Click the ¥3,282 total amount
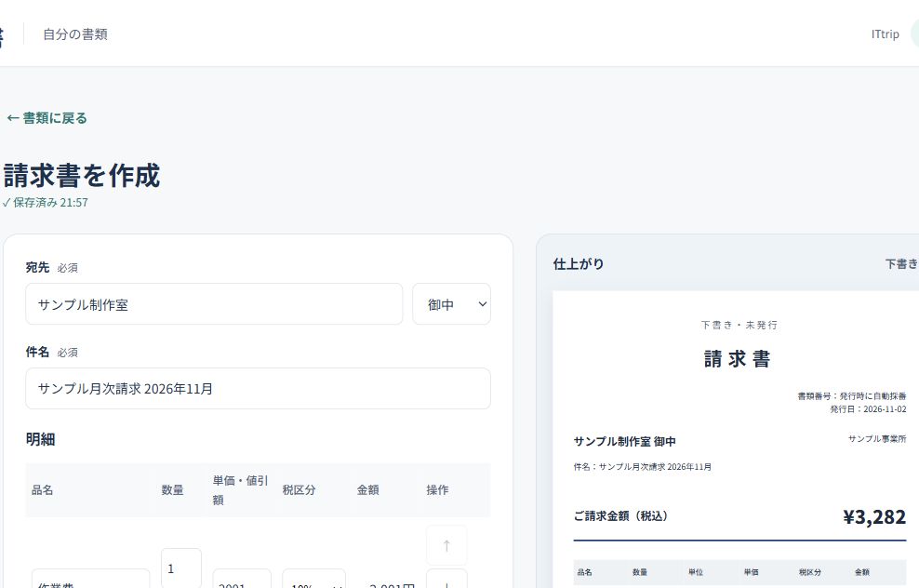Screen dimensions: 919x588 pyautogui.click(x=874, y=517)
